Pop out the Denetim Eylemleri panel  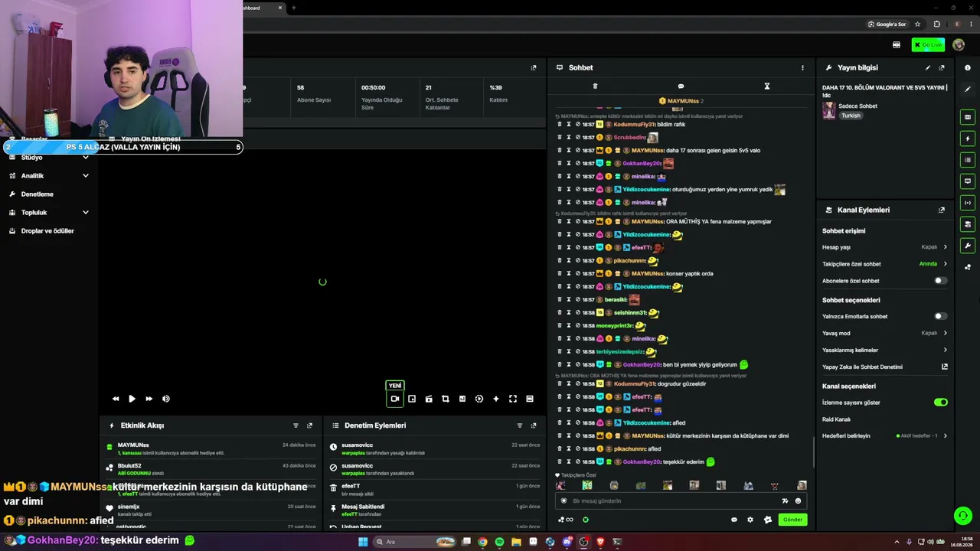(x=534, y=425)
